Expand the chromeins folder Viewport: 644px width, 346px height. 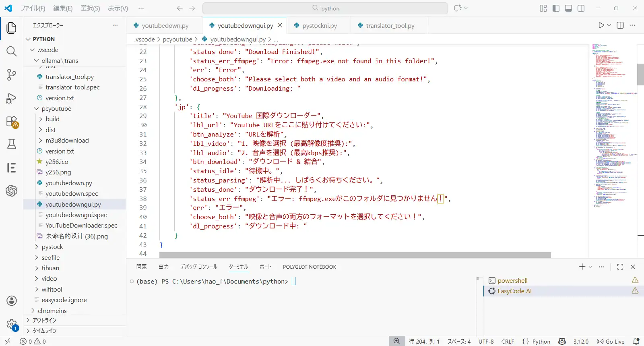click(52, 311)
